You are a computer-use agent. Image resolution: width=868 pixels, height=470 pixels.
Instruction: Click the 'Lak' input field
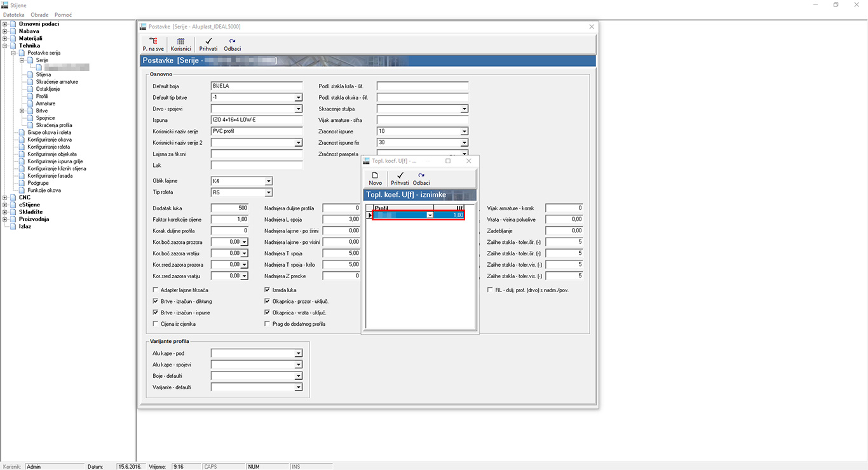point(257,165)
